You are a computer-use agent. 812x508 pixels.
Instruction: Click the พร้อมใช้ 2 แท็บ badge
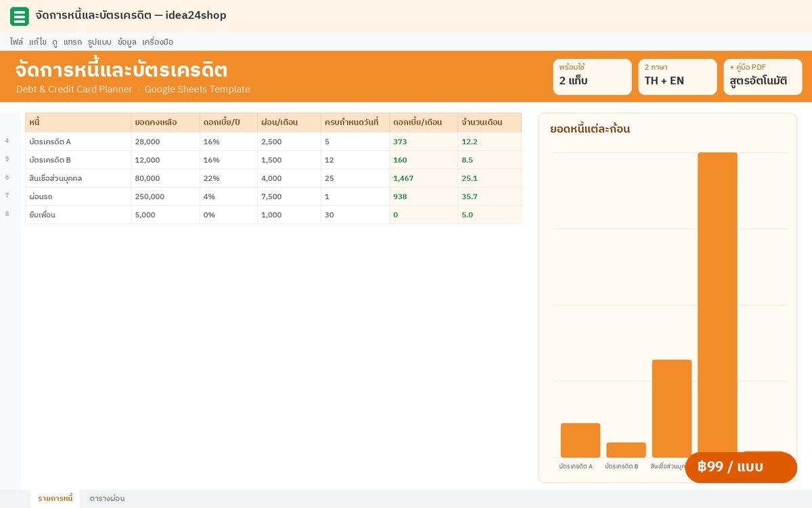click(592, 77)
